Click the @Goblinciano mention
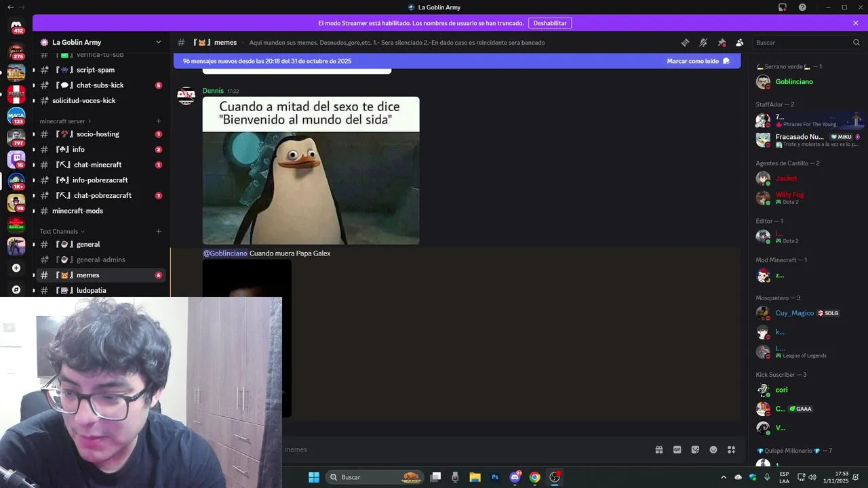868x488 pixels. [x=225, y=253]
